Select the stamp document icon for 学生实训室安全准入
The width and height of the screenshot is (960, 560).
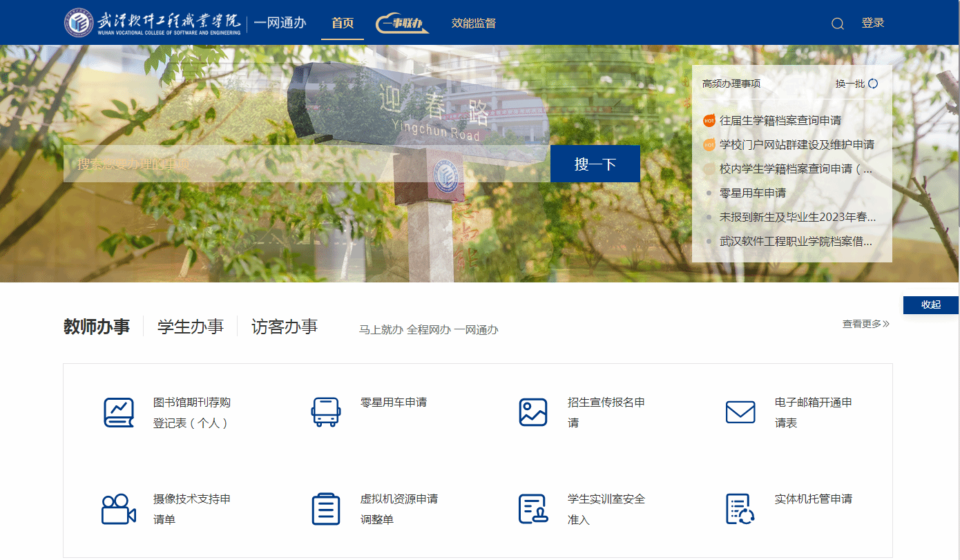click(x=532, y=509)
